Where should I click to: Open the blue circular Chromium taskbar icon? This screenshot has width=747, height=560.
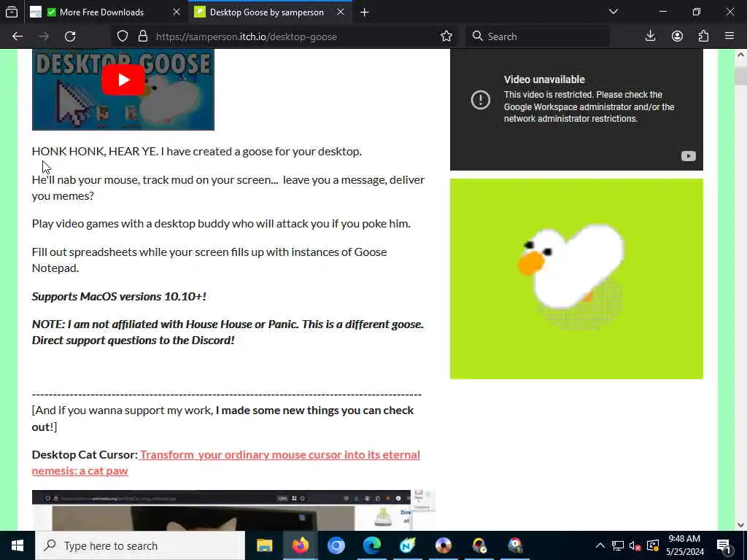tap(336, 545)
